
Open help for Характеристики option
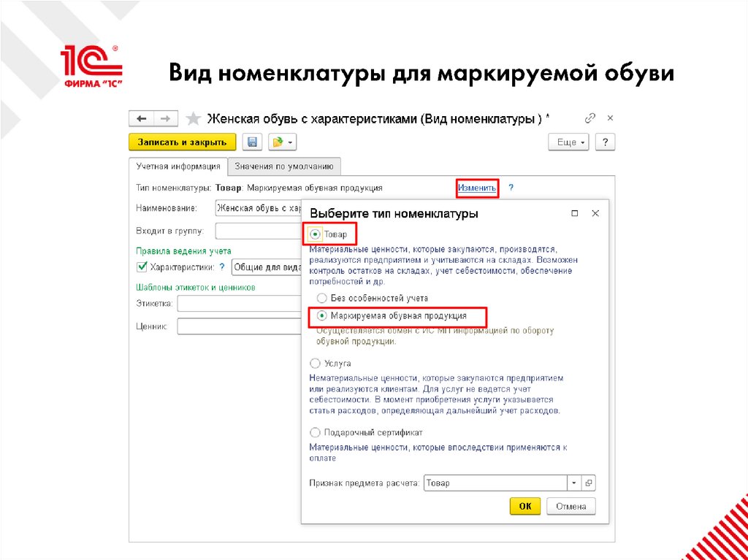tap(222, 267)
